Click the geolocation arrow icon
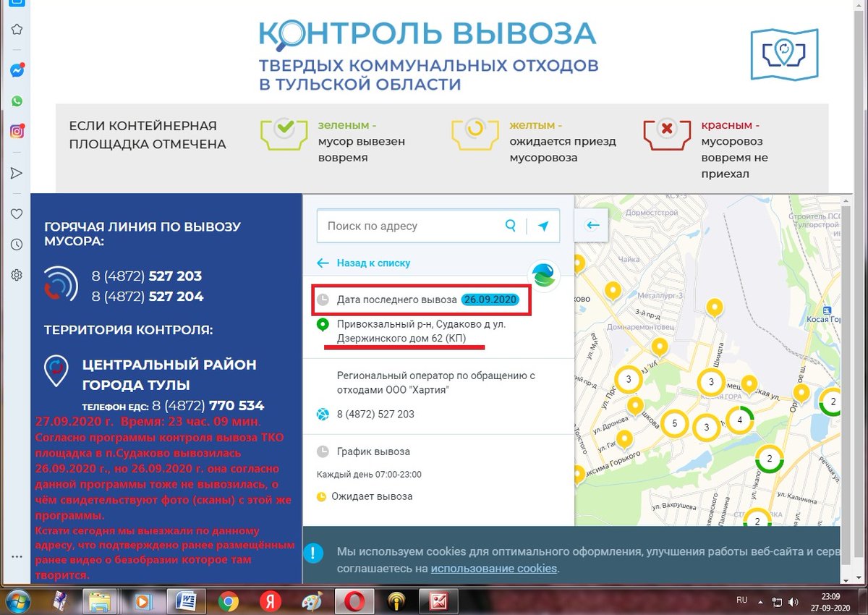Image resolution: width=868 pixels, height=615 pixels. [x=543, y=226]
